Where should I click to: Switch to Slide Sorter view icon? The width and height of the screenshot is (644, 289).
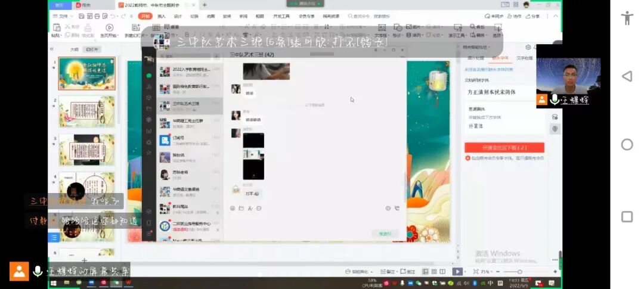(x=434, y=272)
